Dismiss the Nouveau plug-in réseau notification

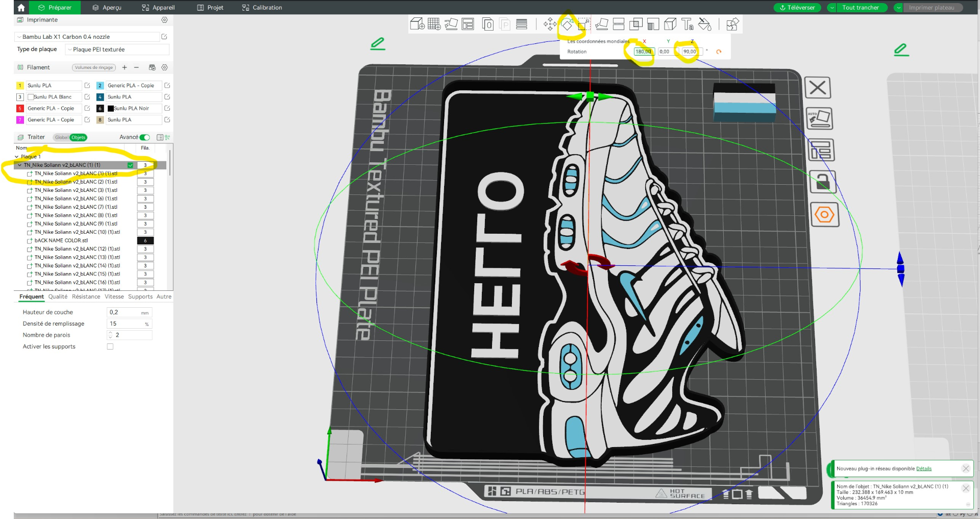tap(966, 468)
